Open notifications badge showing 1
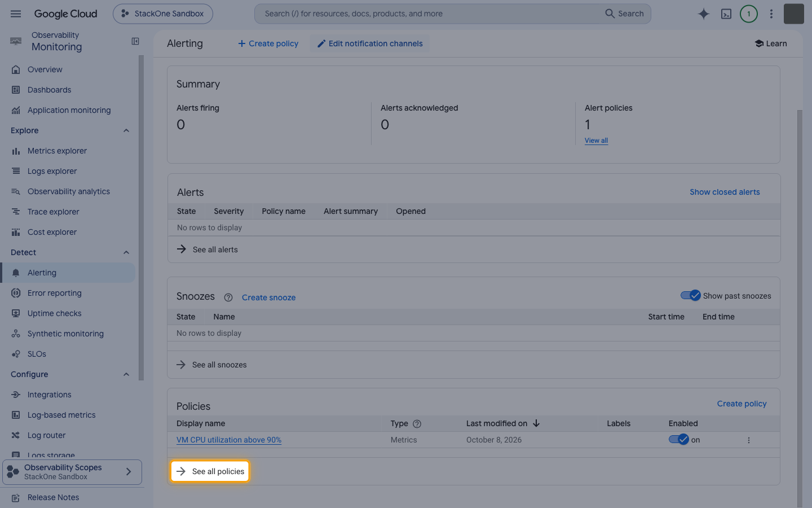The width and height of the screenshot is (812, 508). click(749, 14)
